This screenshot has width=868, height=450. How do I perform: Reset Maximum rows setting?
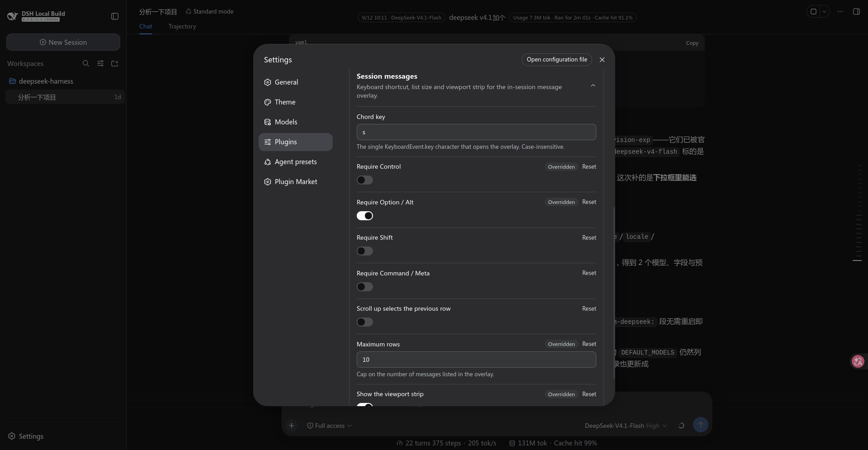589,344
